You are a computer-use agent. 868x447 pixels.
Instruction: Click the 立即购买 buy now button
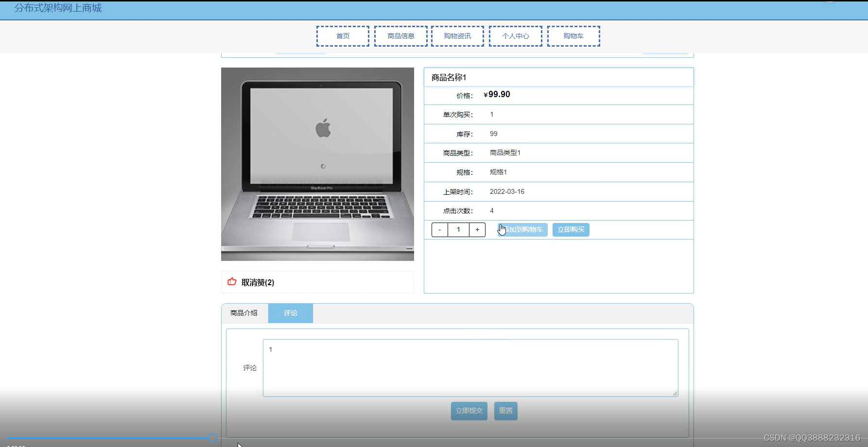pyautogui.click(x=571, y=230)
